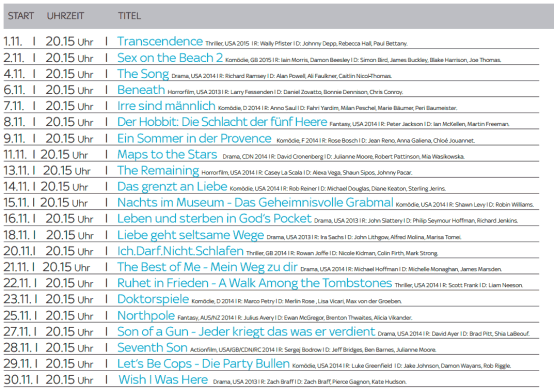The height and width of the screenshot is (391, 554).
Task: Click the UHRZEIT column header
Action: (x=65, y=16)
